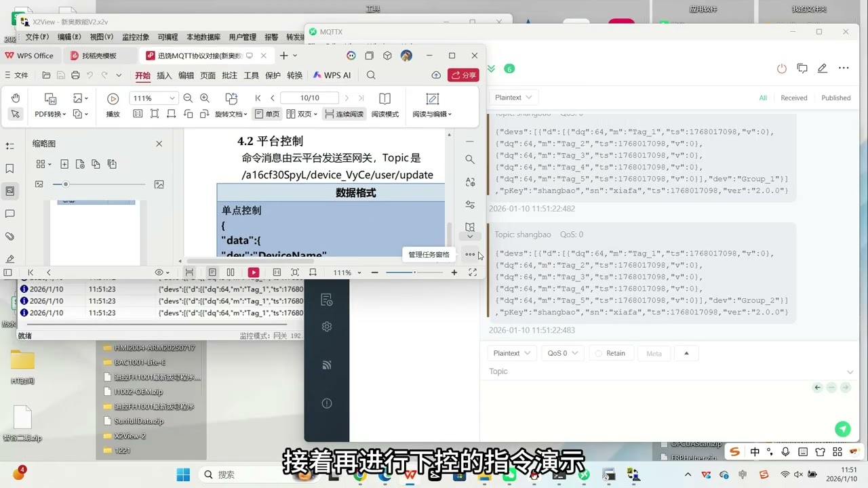Click the MQTTX disconnect power icon

(x=782, y=68)
